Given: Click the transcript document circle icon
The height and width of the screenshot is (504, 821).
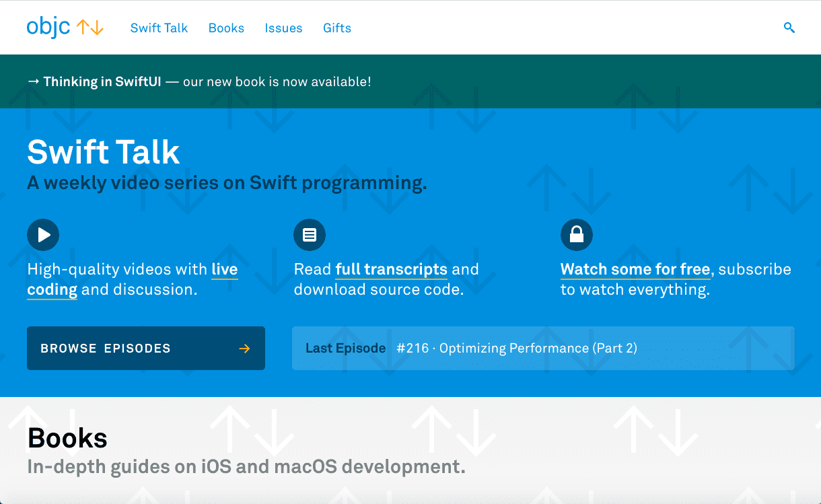Looking at the screenshot, I should (310, 235).
